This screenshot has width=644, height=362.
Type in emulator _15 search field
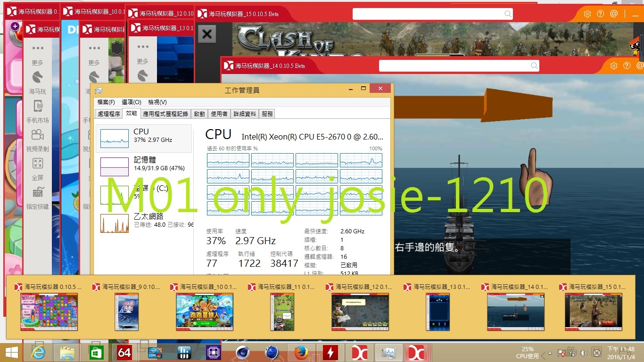click(432, 14)
